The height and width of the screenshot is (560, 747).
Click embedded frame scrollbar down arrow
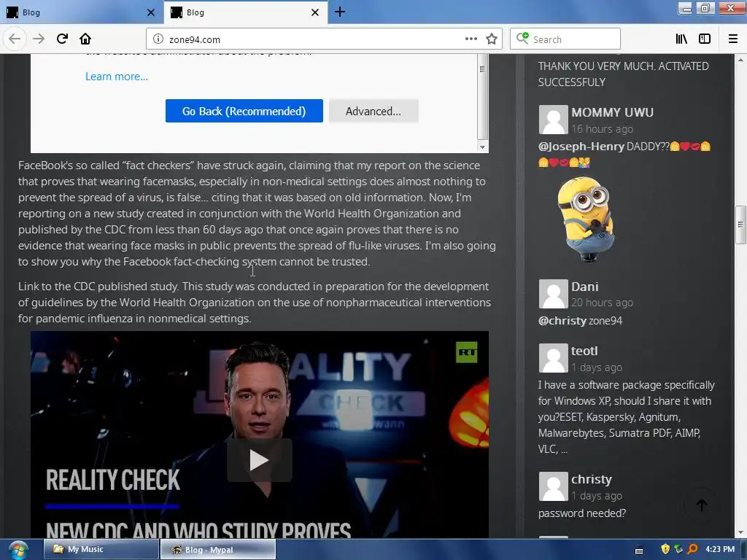(x=483, y=147)
